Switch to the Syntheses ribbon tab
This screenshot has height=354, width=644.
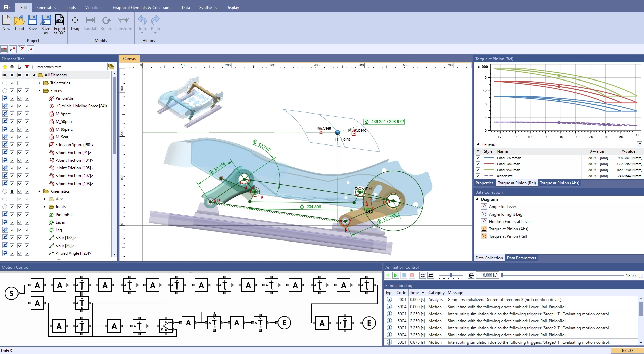click(x=208, y=7)
